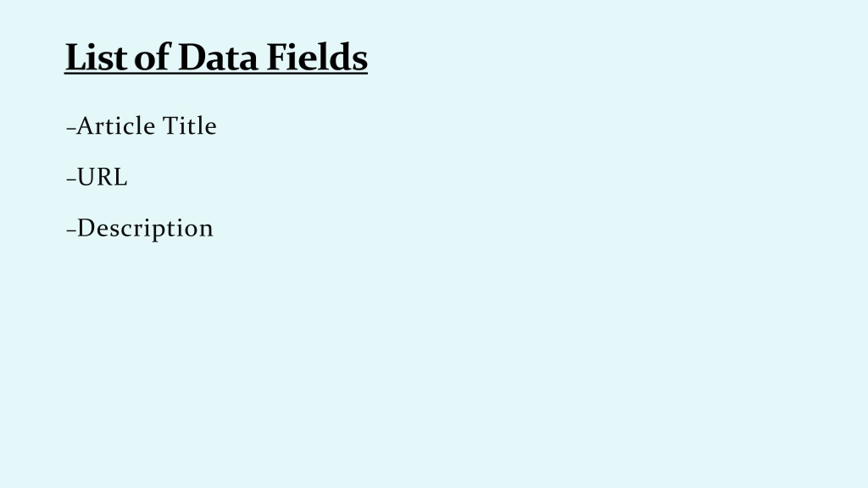The image size is (868, 488).
Task: Click the capital "A" in "Article"
Action: [x=85, y=125]
